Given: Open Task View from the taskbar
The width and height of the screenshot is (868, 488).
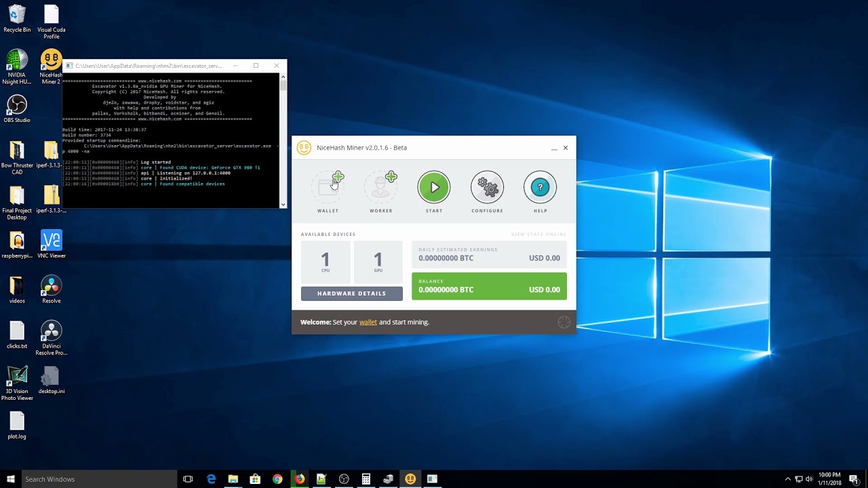Looking at the screenshot, I should tap(188, 479).
